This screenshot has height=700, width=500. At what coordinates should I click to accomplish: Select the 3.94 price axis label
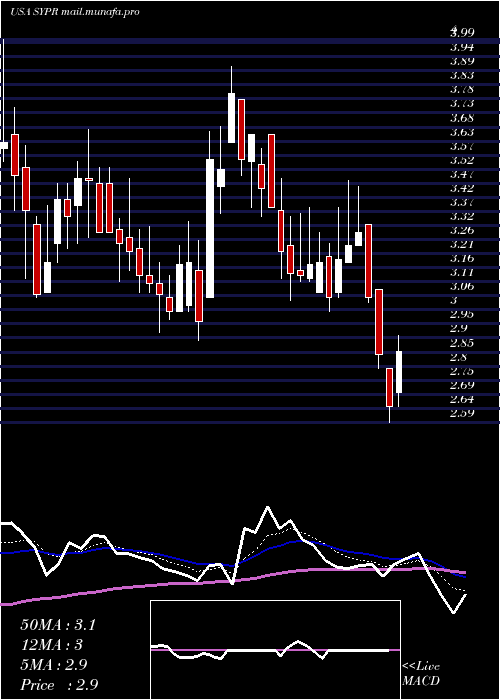tap(462, 46)
